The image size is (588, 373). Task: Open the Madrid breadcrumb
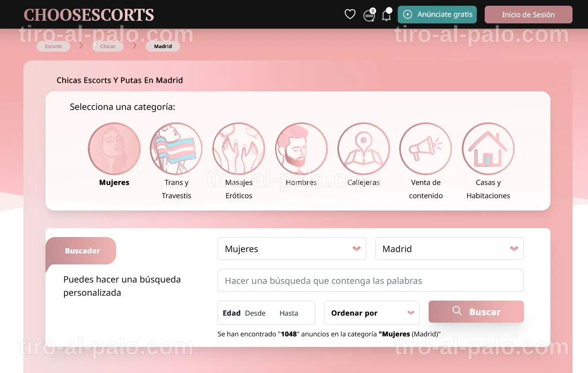163,46
